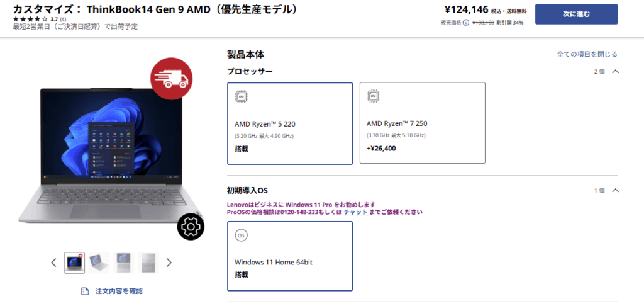The height and width of the screenshot is (306, 644).
Task: Click the document icon beside 注文内容を確認
Action: (85, 291)
